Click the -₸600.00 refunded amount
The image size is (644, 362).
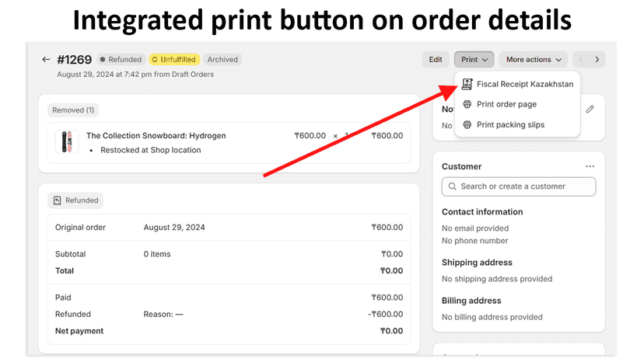pos(385,314)
